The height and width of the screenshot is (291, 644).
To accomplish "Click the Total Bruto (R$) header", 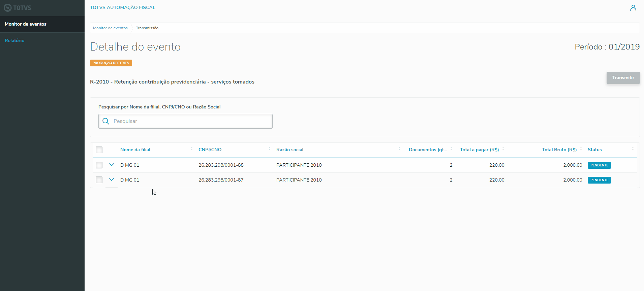I will pyautogui.click(x=559, y=150).
